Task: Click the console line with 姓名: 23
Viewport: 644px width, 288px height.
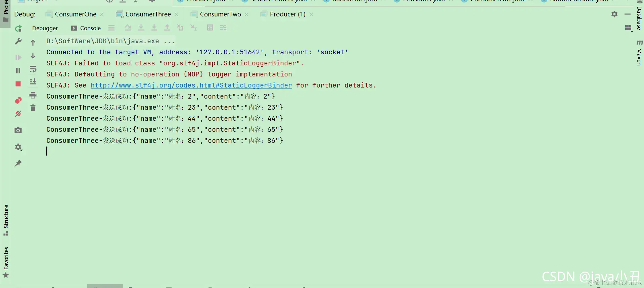Action: tap(165, 107)
